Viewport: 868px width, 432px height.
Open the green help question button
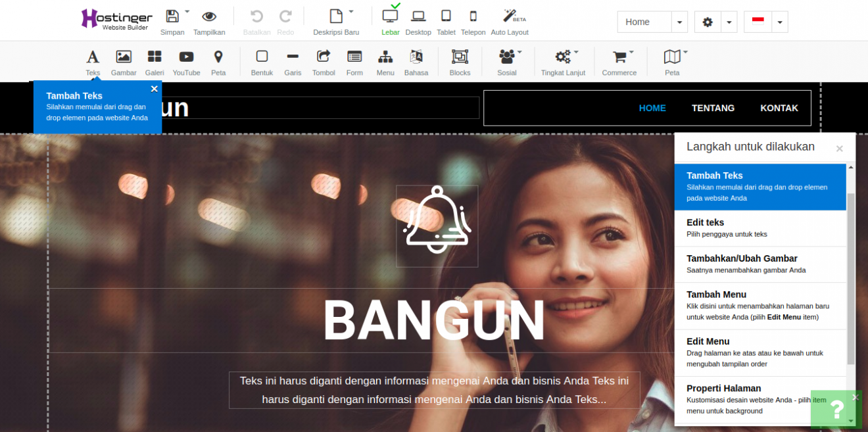(836, 410)
